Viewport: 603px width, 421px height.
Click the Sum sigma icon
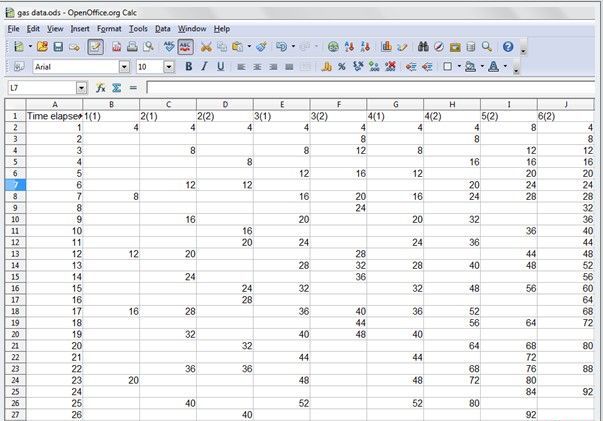(117, 88)
